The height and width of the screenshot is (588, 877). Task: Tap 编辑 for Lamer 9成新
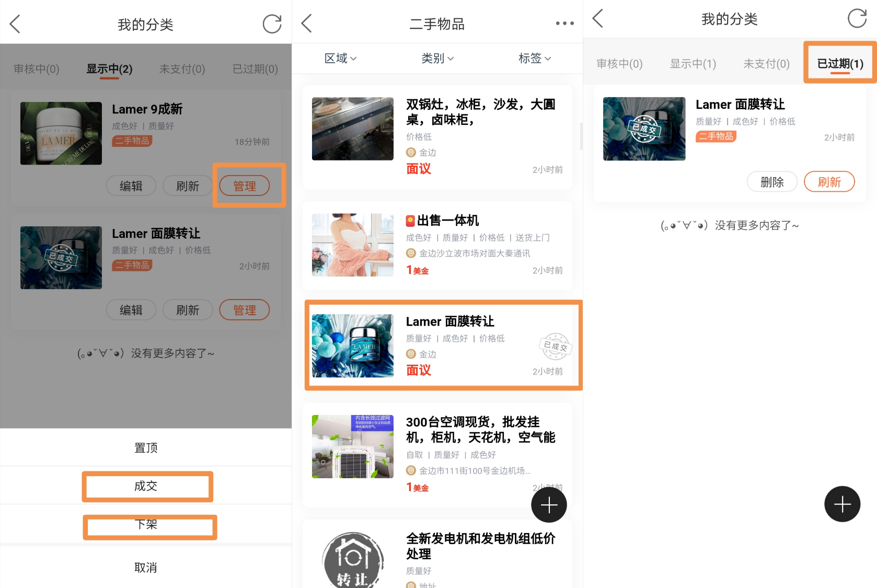coord(131,186)
